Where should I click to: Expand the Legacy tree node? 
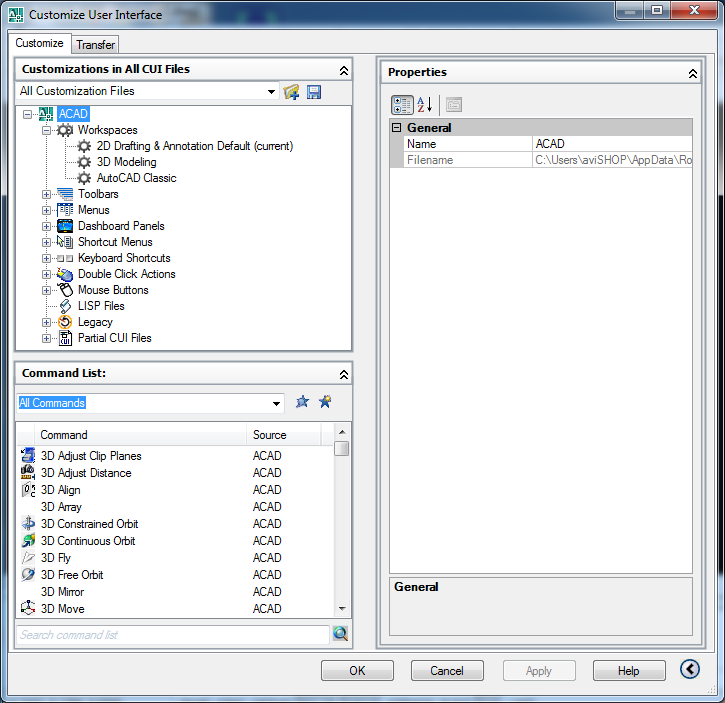(x=46, y=322)
